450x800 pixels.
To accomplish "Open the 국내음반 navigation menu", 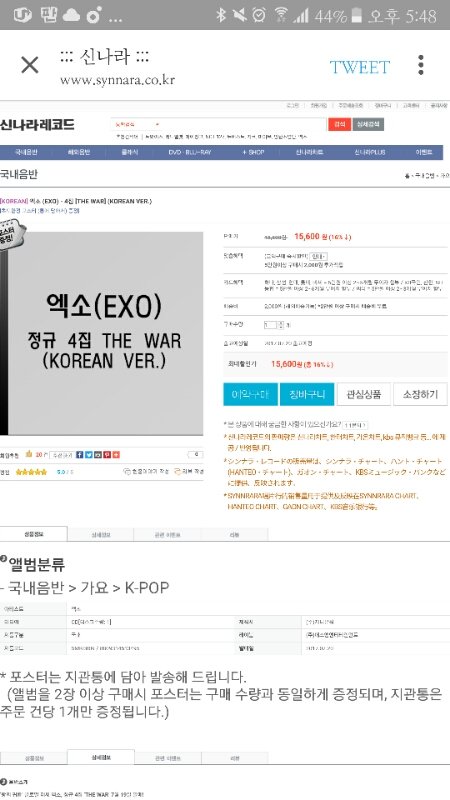I will pyautogui.click(x=26, y=153).
